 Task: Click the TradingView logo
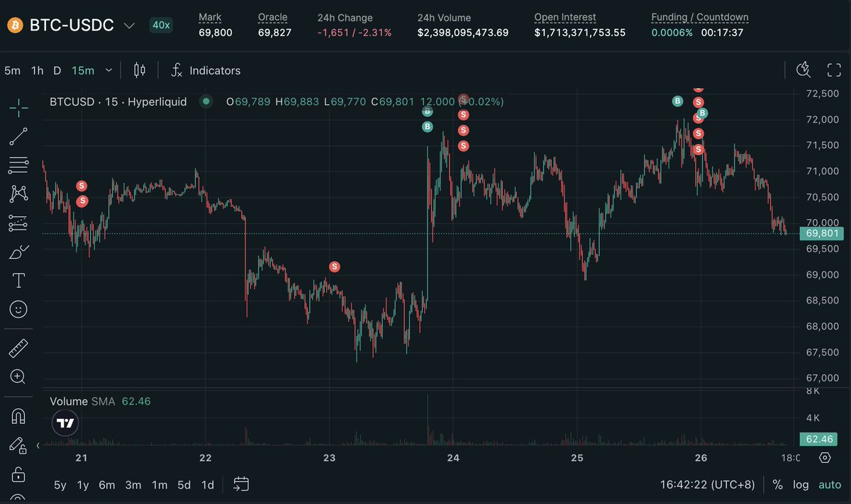[x=65, y=422]
